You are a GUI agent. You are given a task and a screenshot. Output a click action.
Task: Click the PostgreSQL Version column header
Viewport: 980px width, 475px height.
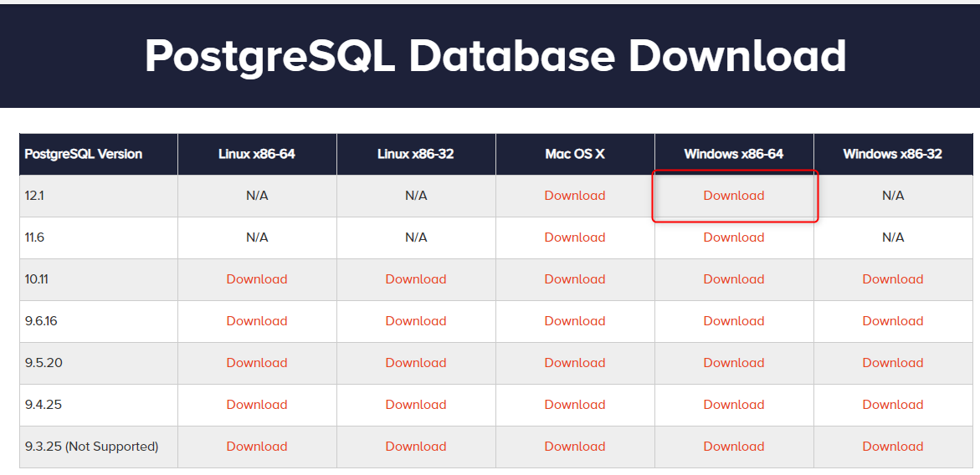[x=84, y=154]
